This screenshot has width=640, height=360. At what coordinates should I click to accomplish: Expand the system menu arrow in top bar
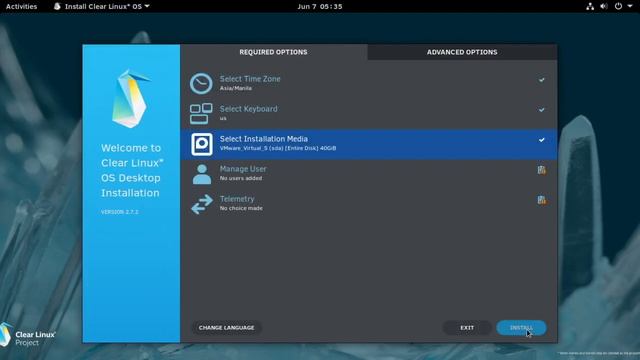click(630, 6)
